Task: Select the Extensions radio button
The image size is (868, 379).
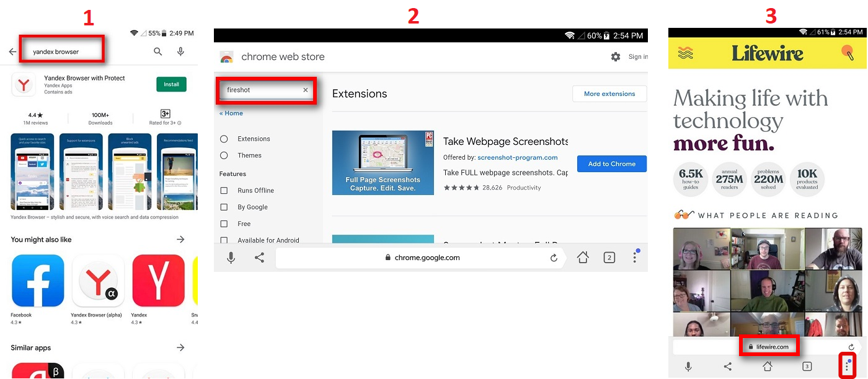Action: tap(224, 139)
